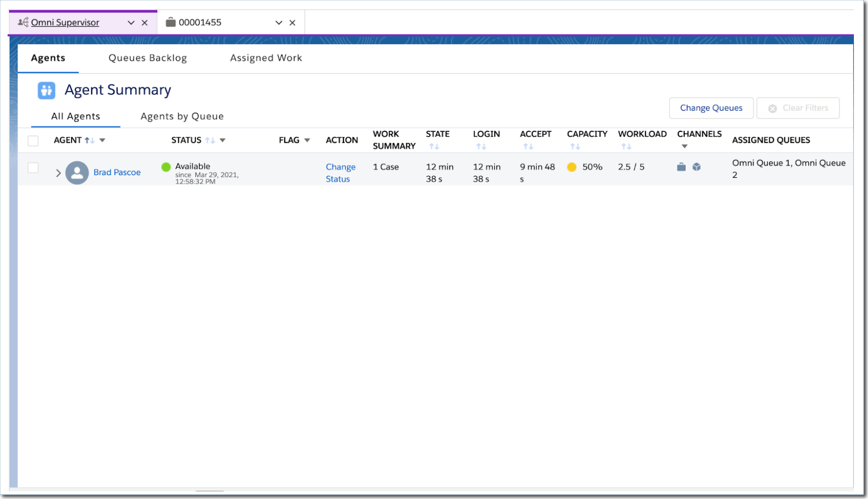Click the case briefcase channel icon
Image resolution: width=868 pixels, height=499 pixels.
click(681, 167)
